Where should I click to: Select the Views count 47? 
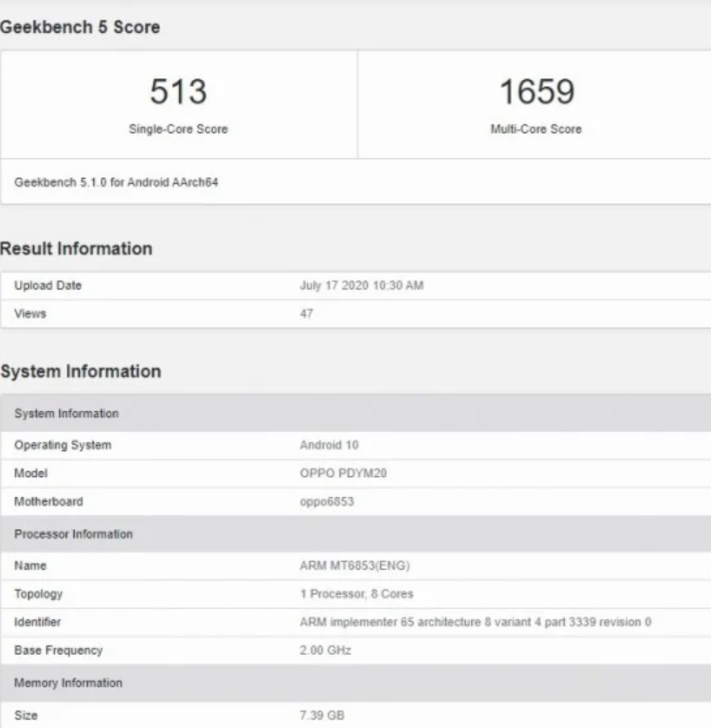point(307,314)
